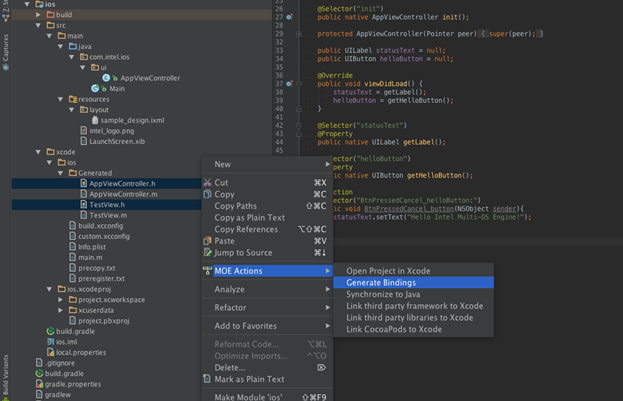This screenshot has width=623, height=401.
Task: Open the Refactor submenu
Action: [267, 307]
